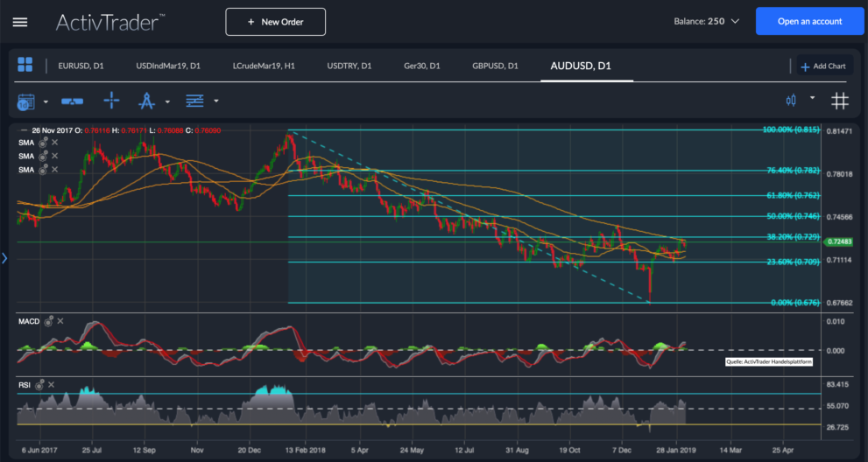Click the 28 Jan 2019 date label
Image resolution: width=868 pixels, height=462 pixels.
click(x=676, y=451)
